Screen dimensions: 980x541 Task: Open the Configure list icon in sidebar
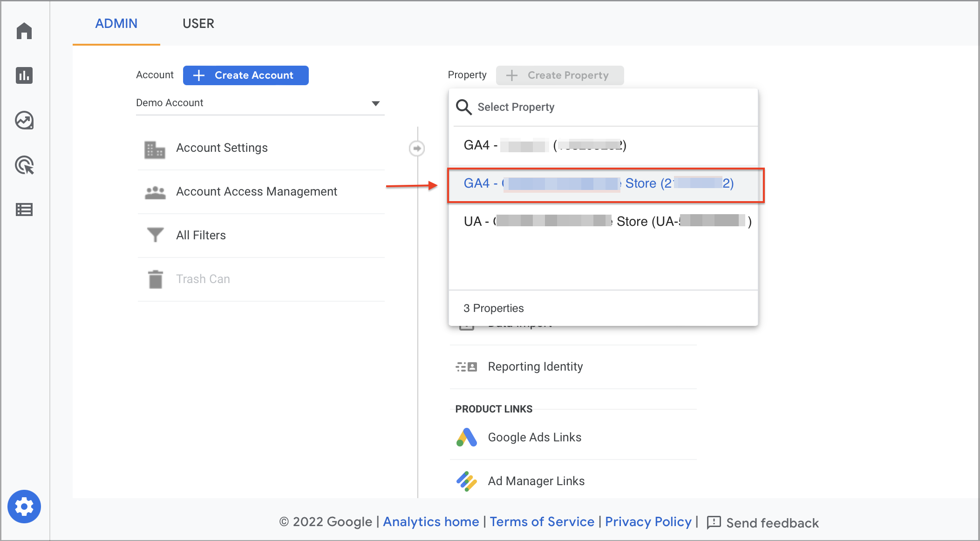(x=24, y=210)
